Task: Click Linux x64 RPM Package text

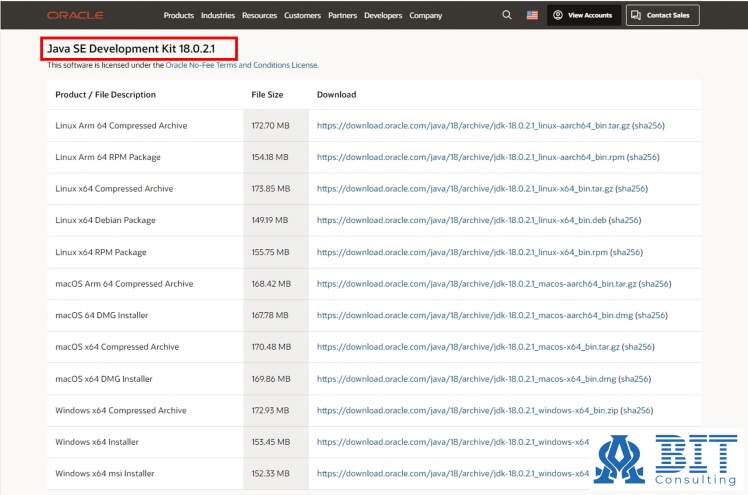Action: click(x=101, y=252)
